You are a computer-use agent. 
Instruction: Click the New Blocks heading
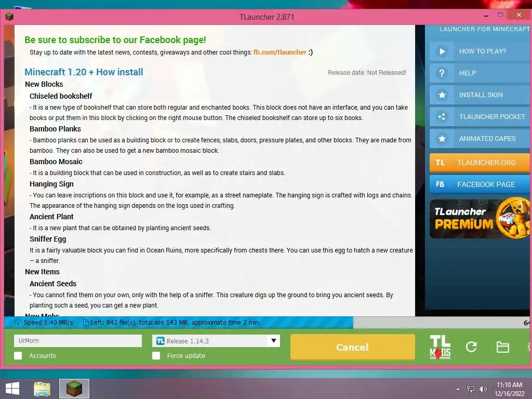click(44, 84)
